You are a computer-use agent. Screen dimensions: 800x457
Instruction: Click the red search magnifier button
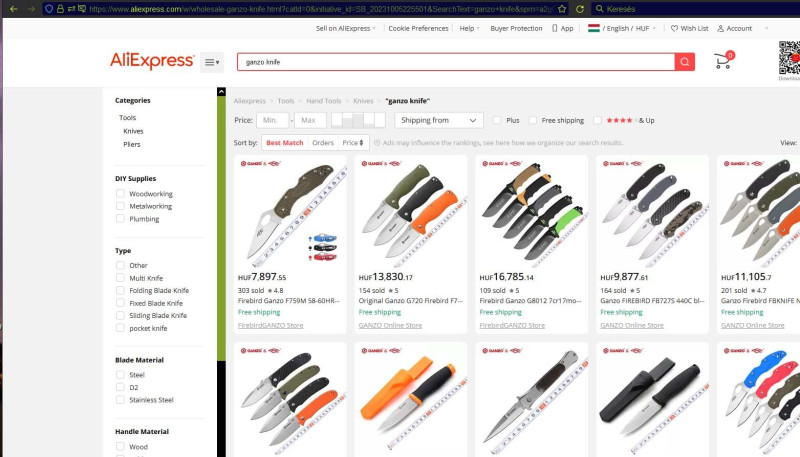[x=685, y=62]
